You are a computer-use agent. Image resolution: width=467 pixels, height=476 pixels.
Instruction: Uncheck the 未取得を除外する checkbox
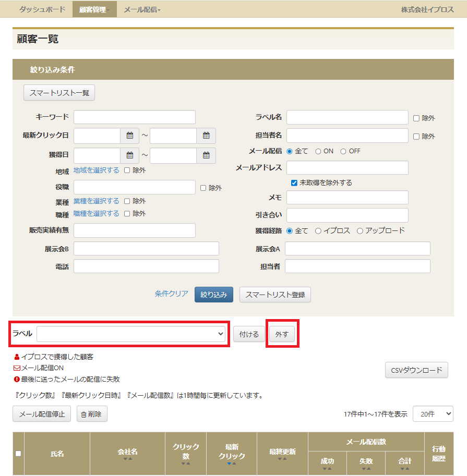coord(294,183)
